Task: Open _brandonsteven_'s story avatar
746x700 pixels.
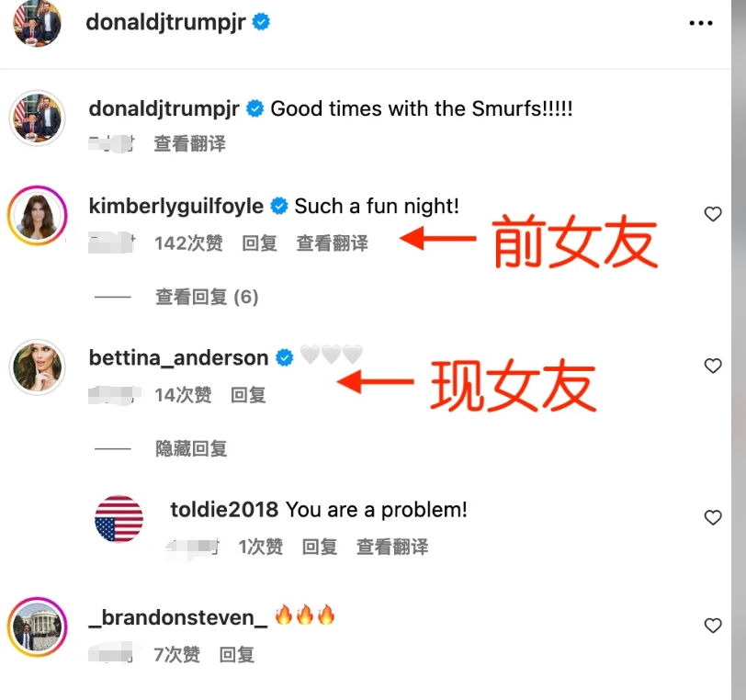Action: pos(37,627)
